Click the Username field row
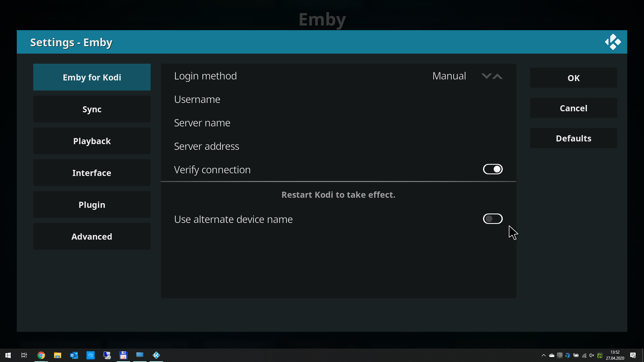The image size is (644, 362). pos(338,99)
